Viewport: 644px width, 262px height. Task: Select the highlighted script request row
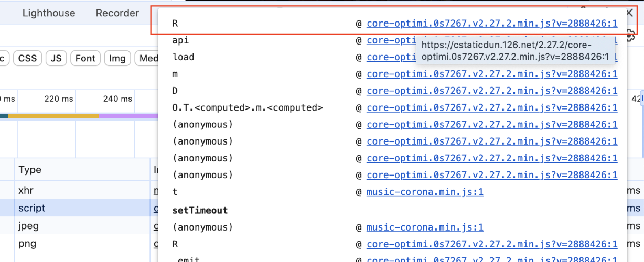tap(32, 208)
